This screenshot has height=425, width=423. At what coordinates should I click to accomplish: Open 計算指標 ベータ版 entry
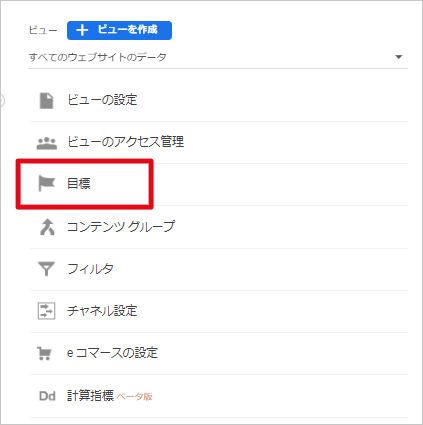[219, 396]
